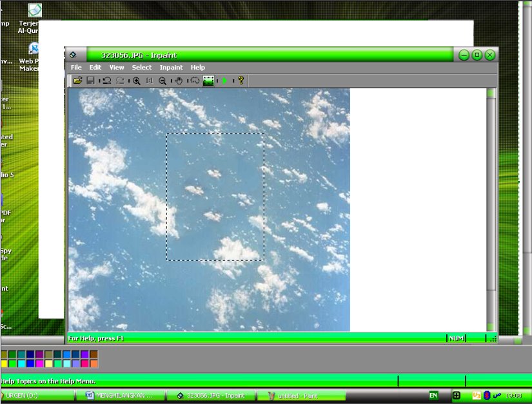Pick the bright green swatch in Paint palette

[12, 363]
